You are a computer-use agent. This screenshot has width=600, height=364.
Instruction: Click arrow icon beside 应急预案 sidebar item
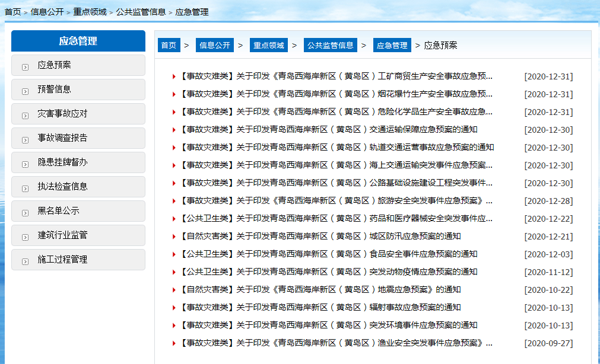(25, 66)
